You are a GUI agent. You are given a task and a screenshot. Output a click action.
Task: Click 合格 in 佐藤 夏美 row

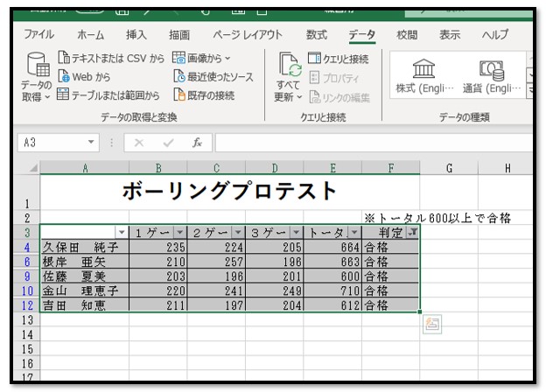[376, 276]
